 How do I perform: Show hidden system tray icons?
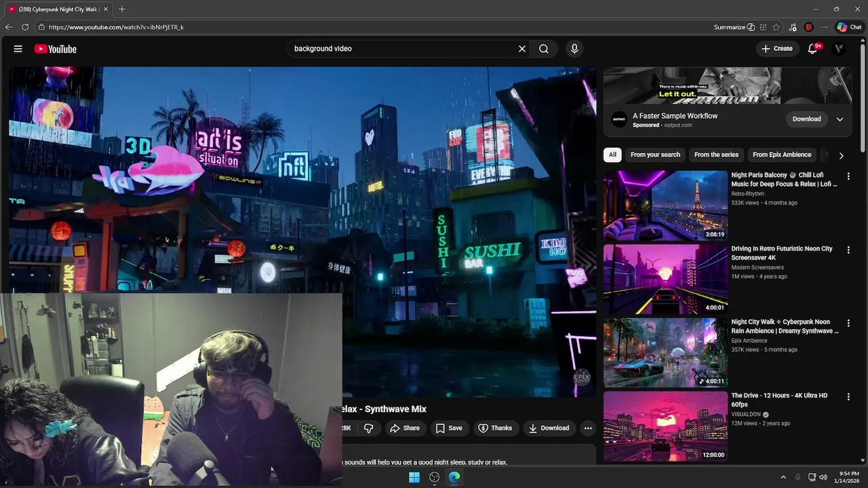tap(783, 477)
